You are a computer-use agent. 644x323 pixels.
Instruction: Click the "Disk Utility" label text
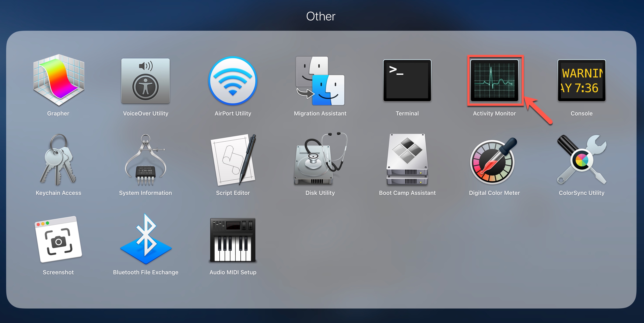320,193
